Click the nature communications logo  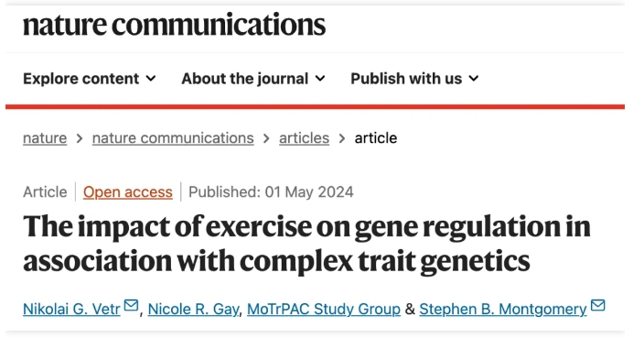[x=174, y=25]
